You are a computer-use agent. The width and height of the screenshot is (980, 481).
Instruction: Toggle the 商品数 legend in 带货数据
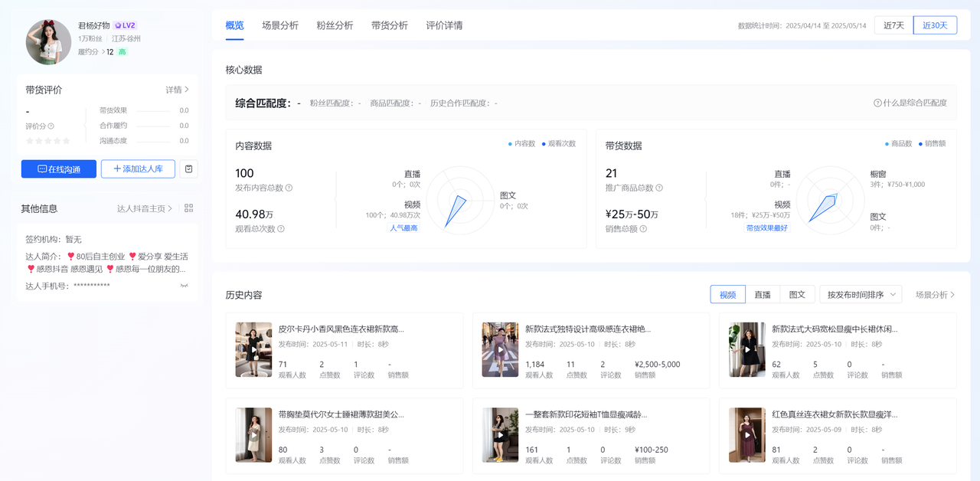coord(898,143)
